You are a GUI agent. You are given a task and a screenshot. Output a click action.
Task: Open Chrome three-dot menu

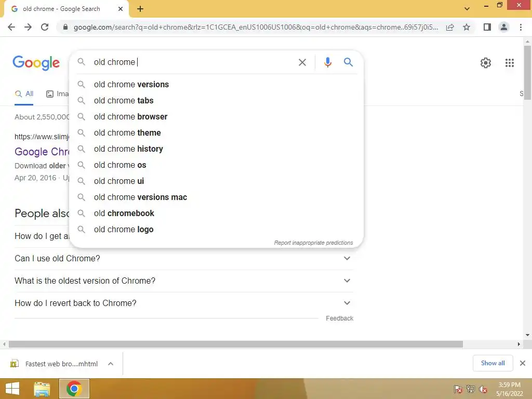[x=521, y=27]
